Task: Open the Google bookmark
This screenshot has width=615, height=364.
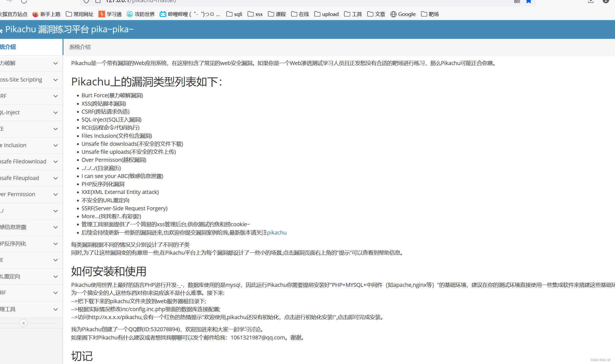Action: pos(403,14)
